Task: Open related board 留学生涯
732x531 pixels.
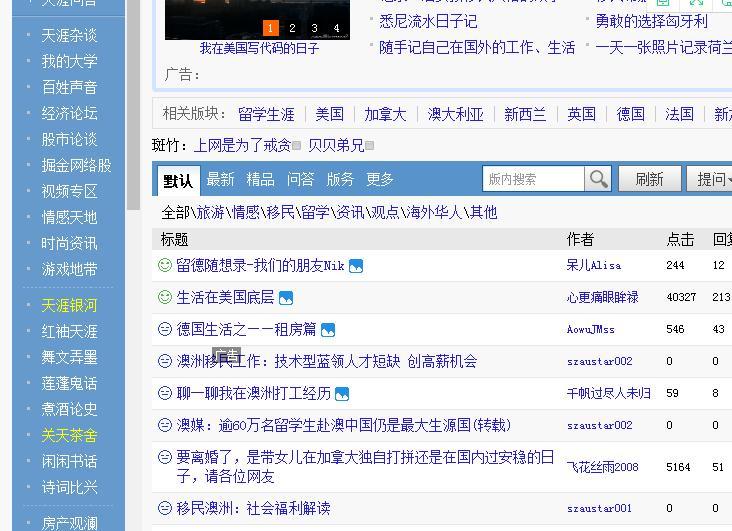Action: [x=266, y=114]
